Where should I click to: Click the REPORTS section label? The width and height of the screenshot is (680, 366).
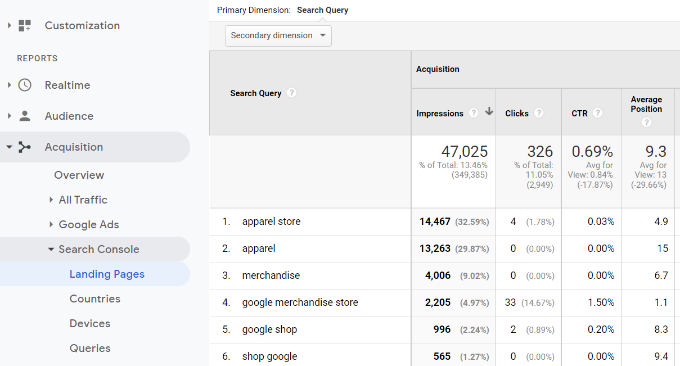click(x=37, y=58)
